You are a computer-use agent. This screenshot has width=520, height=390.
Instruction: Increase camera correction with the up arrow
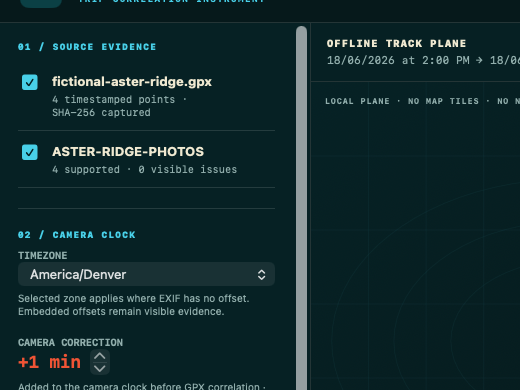coord(100,356)
